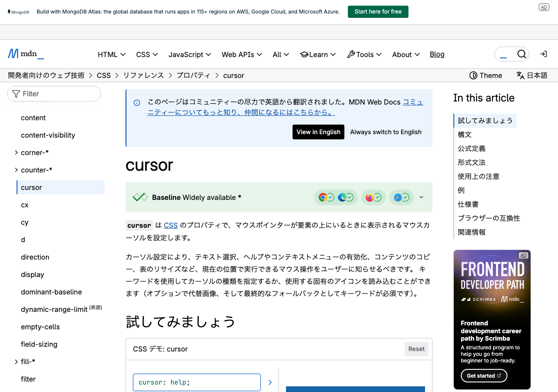Click the Safari browser support icon
This screenshot has height=392, width=558.
398,197
